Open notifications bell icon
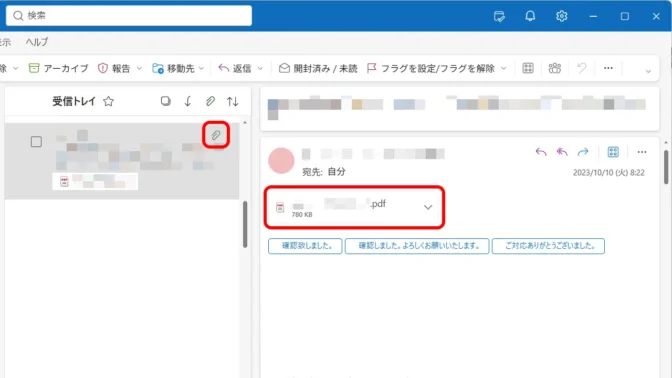Screen dimensions: 672x378 (x=530, y=16)
